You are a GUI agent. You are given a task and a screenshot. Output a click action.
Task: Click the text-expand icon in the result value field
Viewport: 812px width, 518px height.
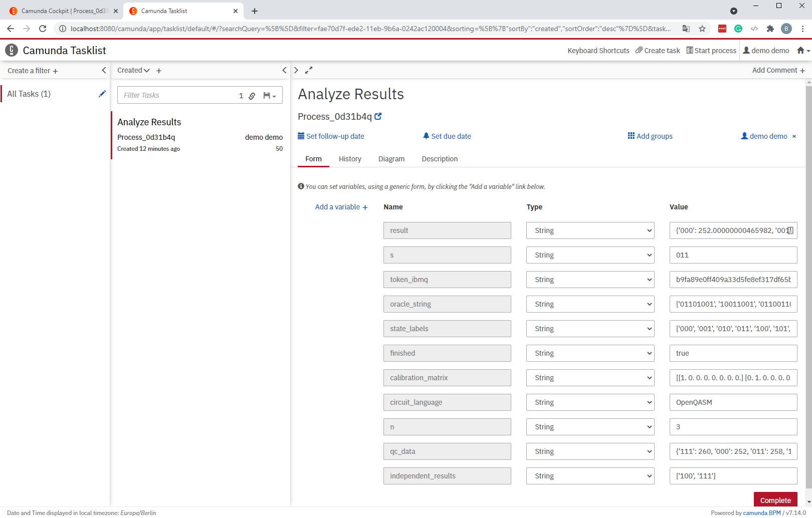790,230
